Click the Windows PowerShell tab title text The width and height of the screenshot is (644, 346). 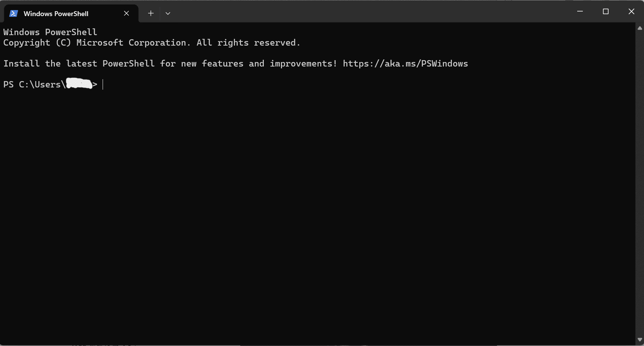pos(56,13)
